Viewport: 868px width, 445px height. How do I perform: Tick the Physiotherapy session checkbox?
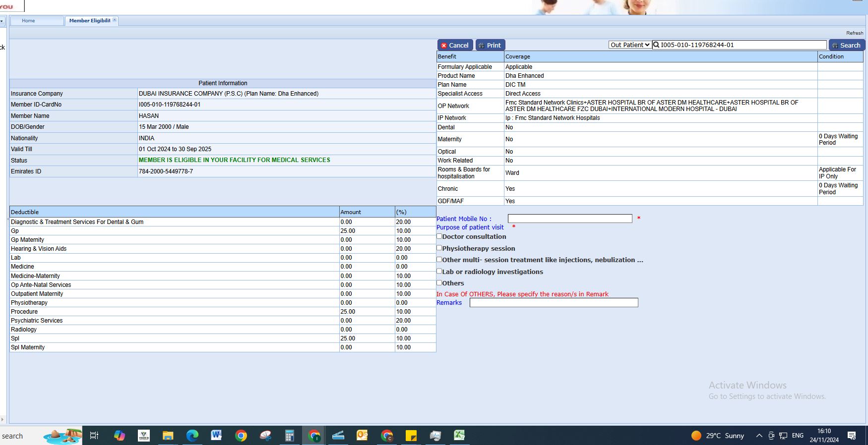(439, 248)
